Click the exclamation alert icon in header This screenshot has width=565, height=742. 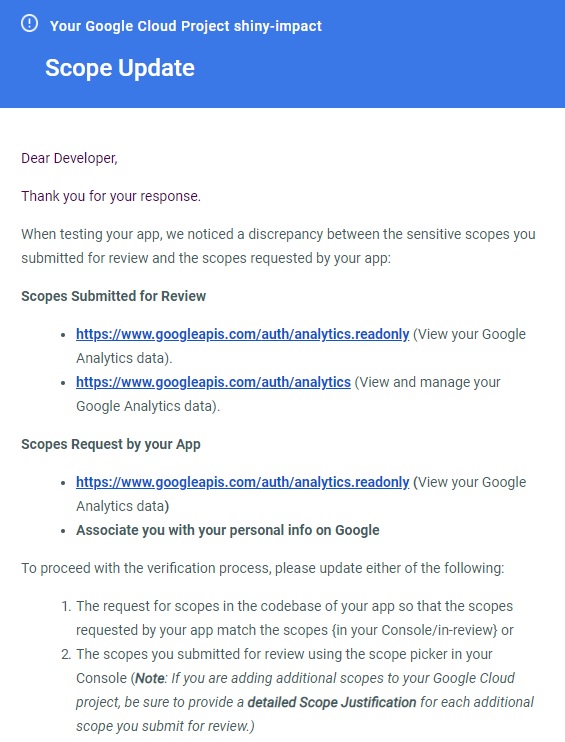click(x=29, y=23)
